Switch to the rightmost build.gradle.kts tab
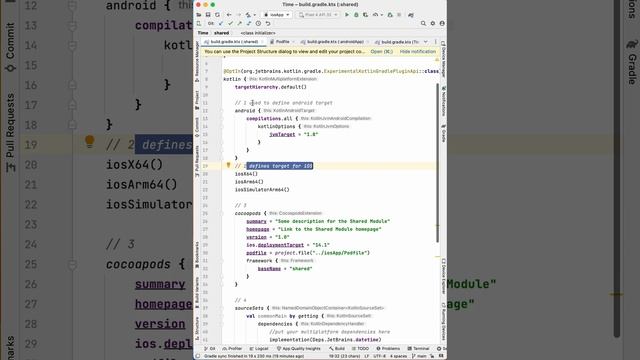This screenshot has height=360, width=640. coord(397,42)
